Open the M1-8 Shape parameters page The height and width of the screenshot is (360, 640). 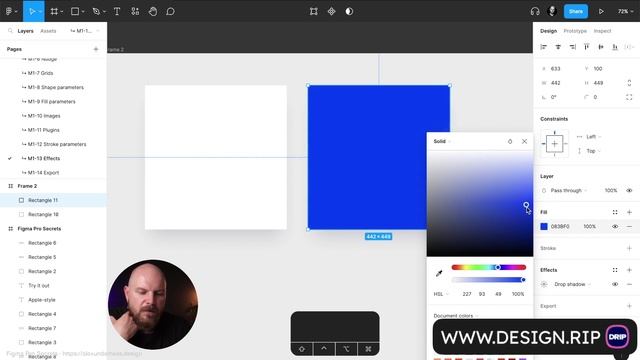click(56, 87)
